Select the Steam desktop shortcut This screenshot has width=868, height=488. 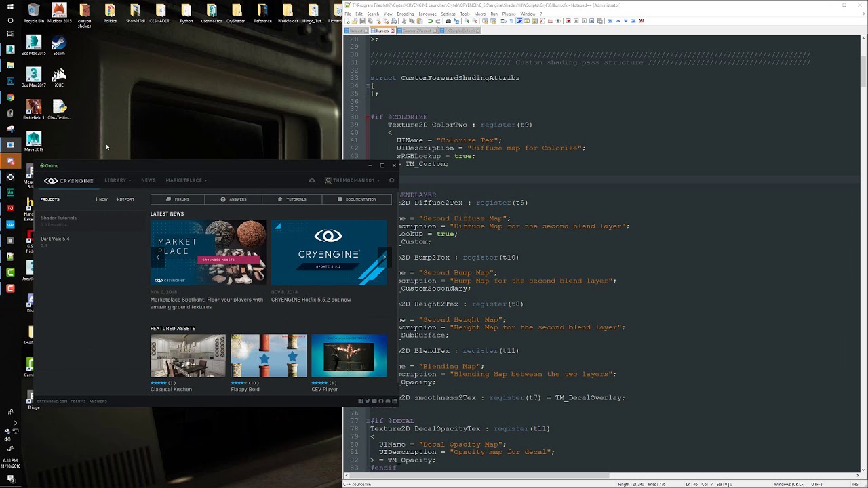coord(59,45)
